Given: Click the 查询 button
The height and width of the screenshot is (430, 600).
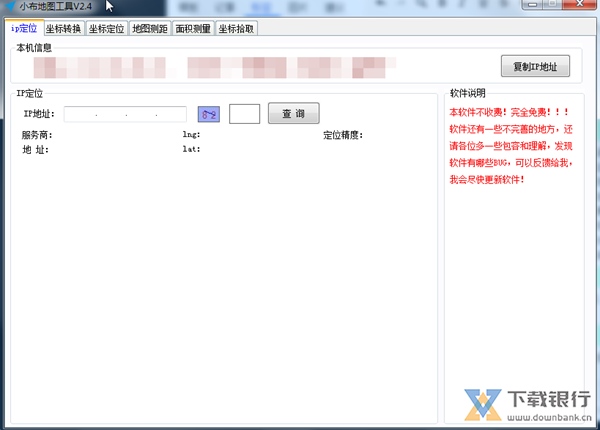Looking at the screenshot, I should (x=293, y=113).
